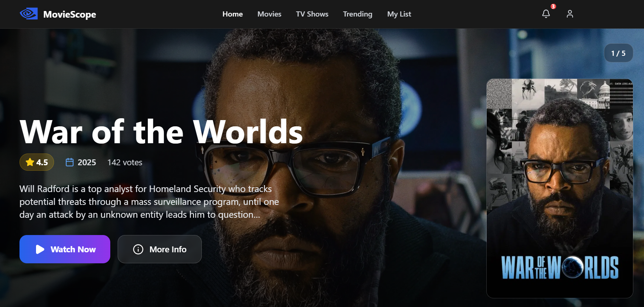Open the notifications bell

pos(546,14)
